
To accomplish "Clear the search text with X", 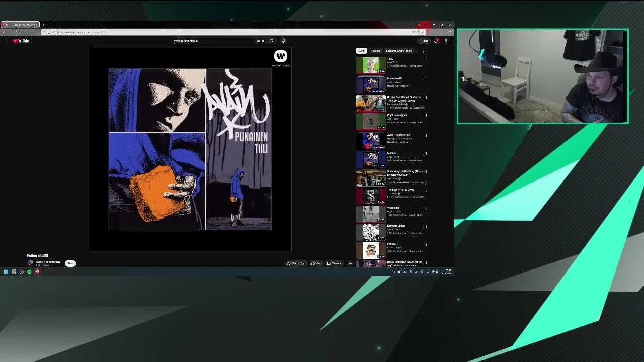I will coord(263,41).
